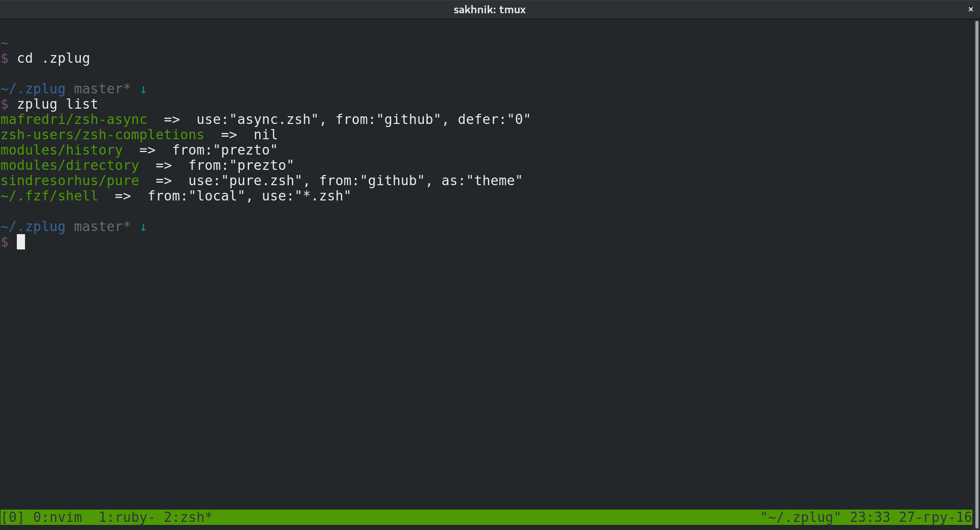
Task: Click the block cursor at the last prompt
Action: [x=21, y=242]
